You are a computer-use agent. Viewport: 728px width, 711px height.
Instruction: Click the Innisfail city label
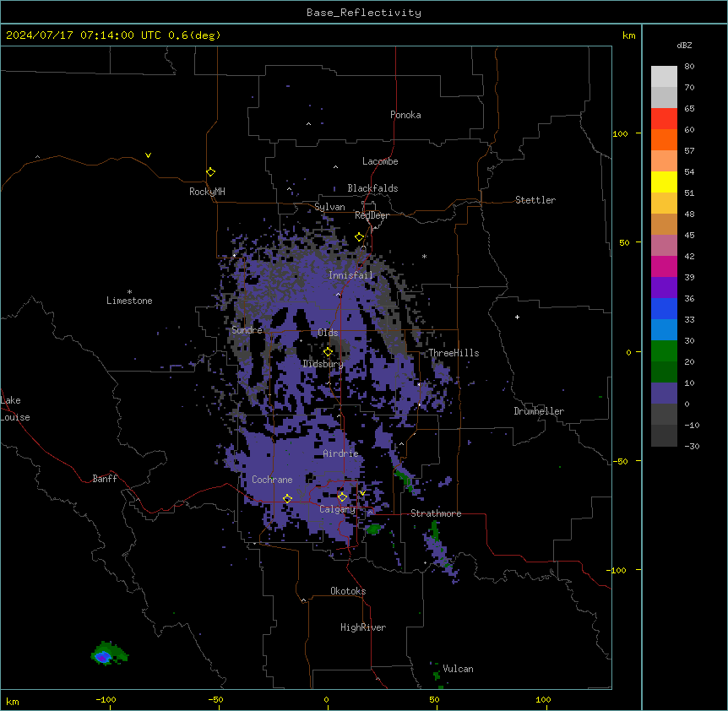pyautogui.click(x=350, y=275)
